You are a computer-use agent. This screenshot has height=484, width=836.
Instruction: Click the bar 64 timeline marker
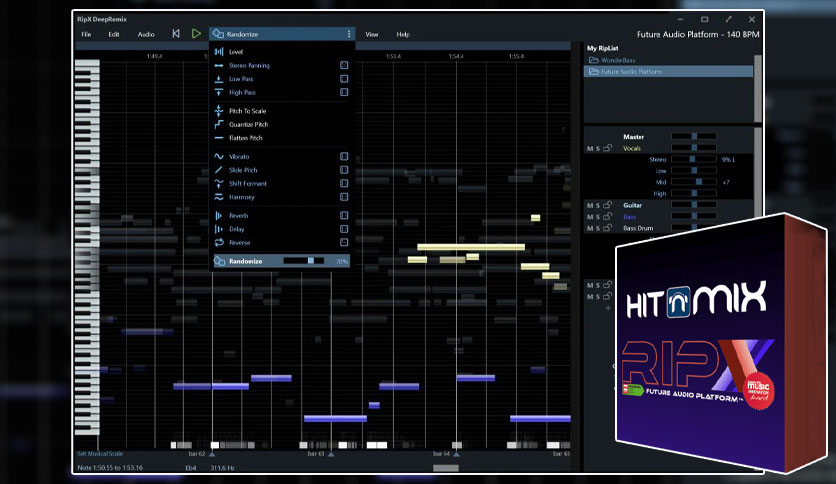point(456,455)
